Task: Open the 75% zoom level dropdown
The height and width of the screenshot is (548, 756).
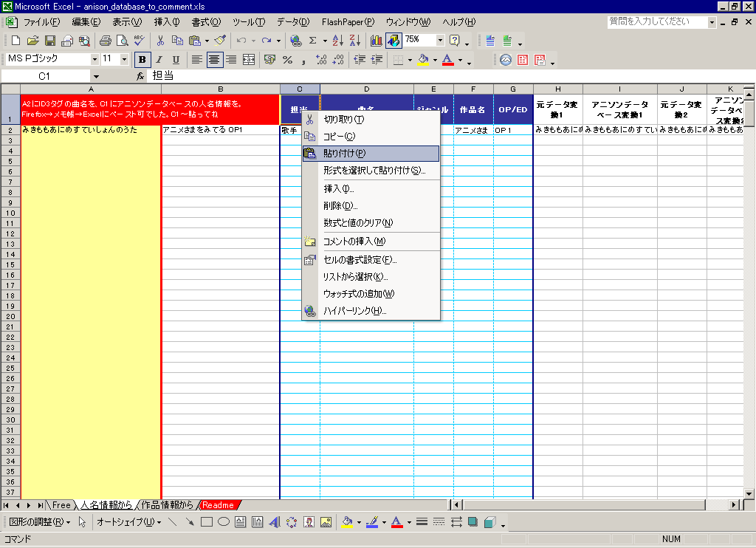Action: point(441,41)
